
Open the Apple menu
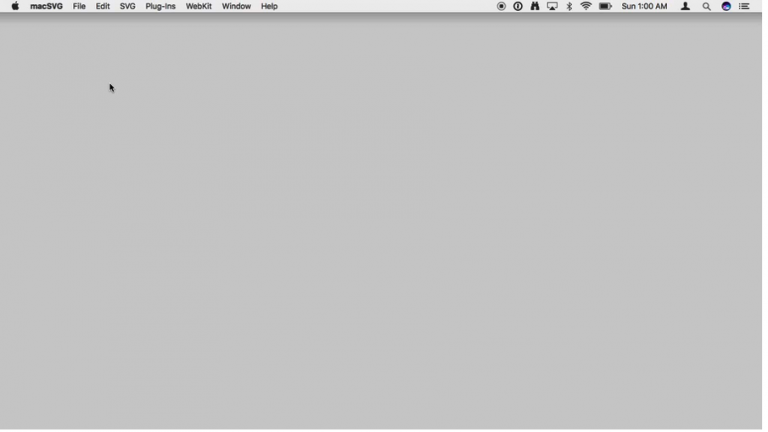pos(15,6)
